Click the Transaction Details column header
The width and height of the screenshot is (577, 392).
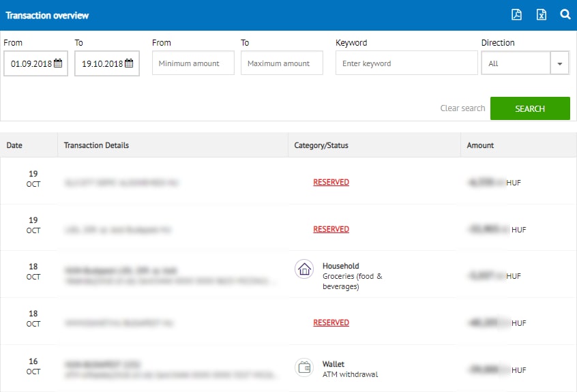[x=96, y=145]
